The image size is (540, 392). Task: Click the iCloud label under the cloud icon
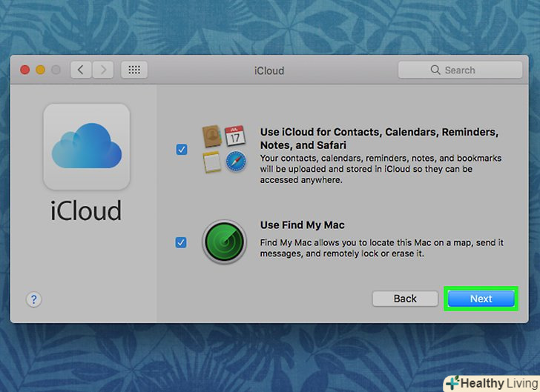pyautogui.click(x=86, y=210)
